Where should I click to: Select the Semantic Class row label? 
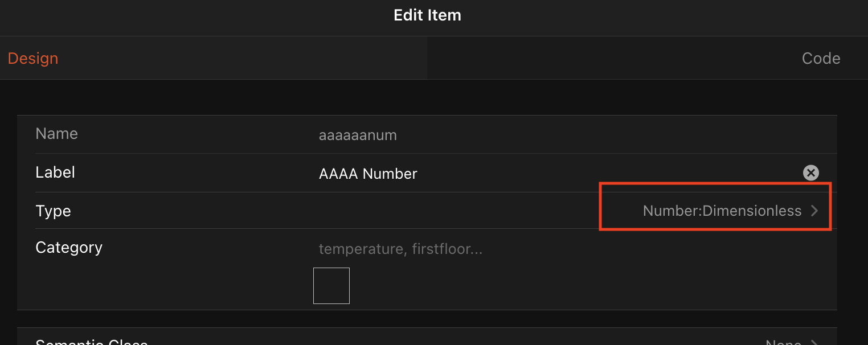point(91,342)
